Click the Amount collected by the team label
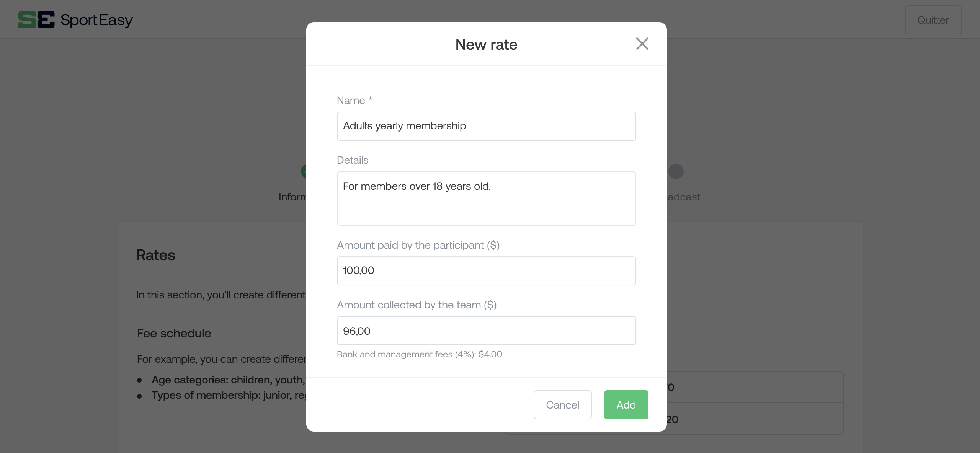The width and height of the screenshot is (980, 453). (416, 305)
